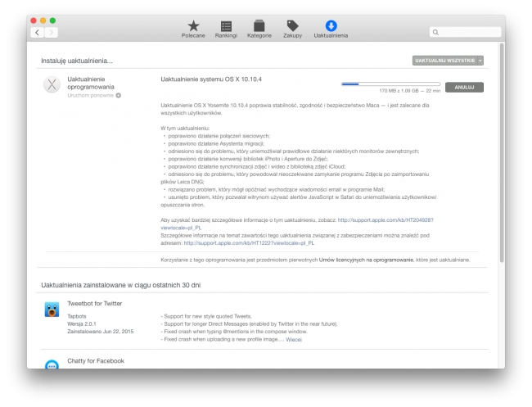Select the Tweetbot for Twitter title
This screenshot has height=407, width=532.
coord(95,304)
